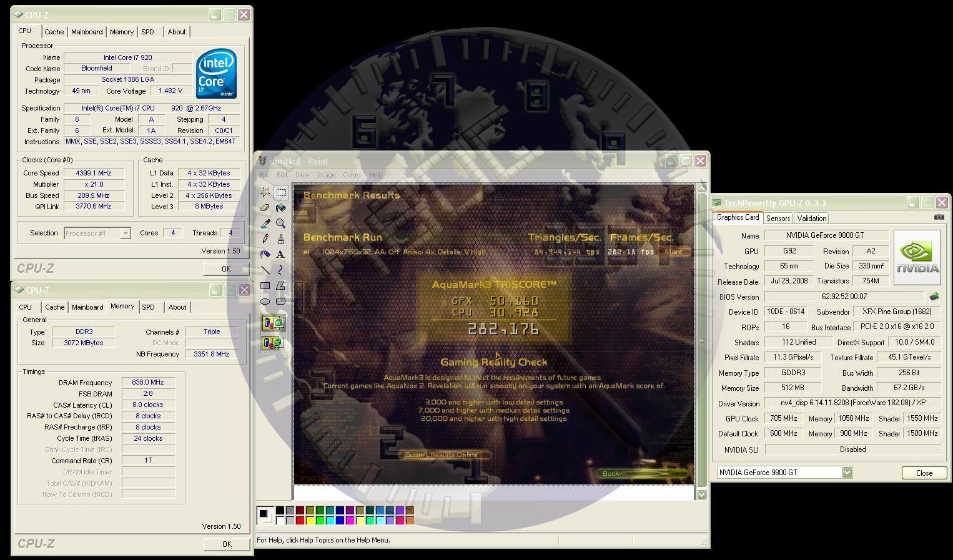953x560 pixels.
Task: Pick the Airbrush spray tool
Action: click(x=265, y=255)
